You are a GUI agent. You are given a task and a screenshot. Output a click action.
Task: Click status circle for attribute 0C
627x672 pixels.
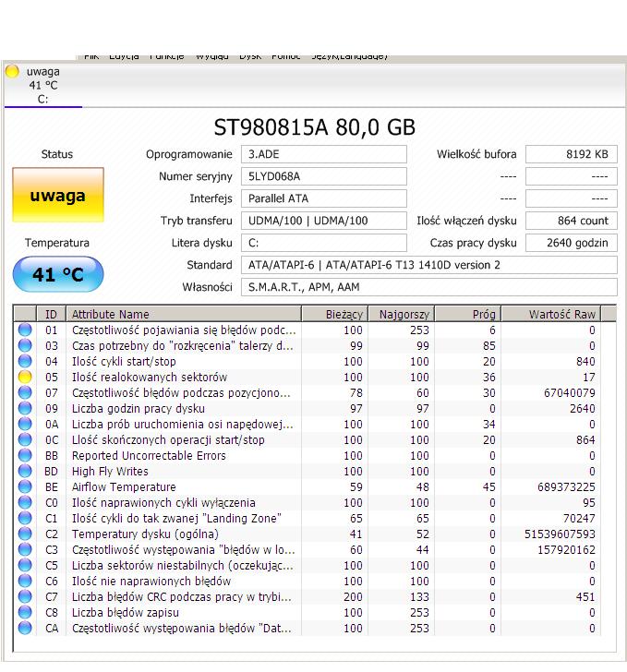click(25, 439)
